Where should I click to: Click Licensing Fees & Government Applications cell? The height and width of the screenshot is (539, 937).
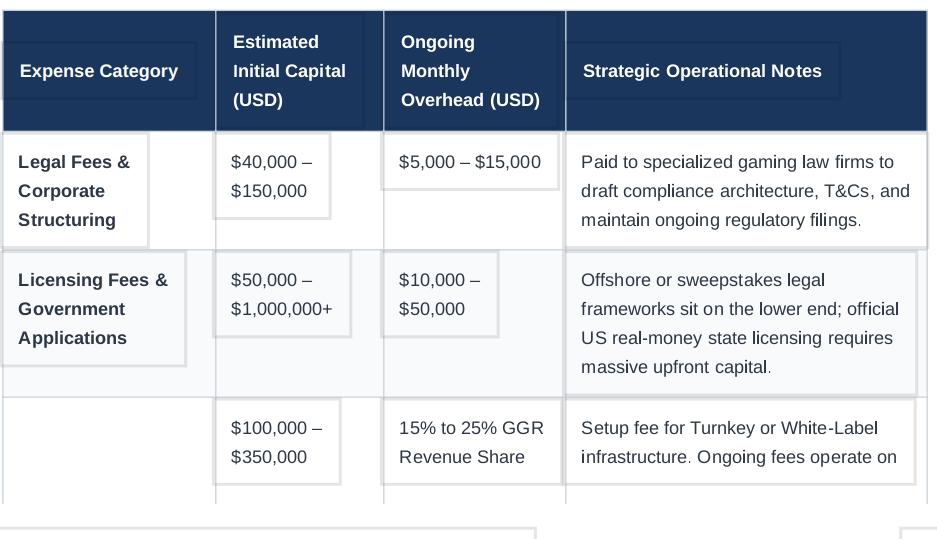(109, 323)
